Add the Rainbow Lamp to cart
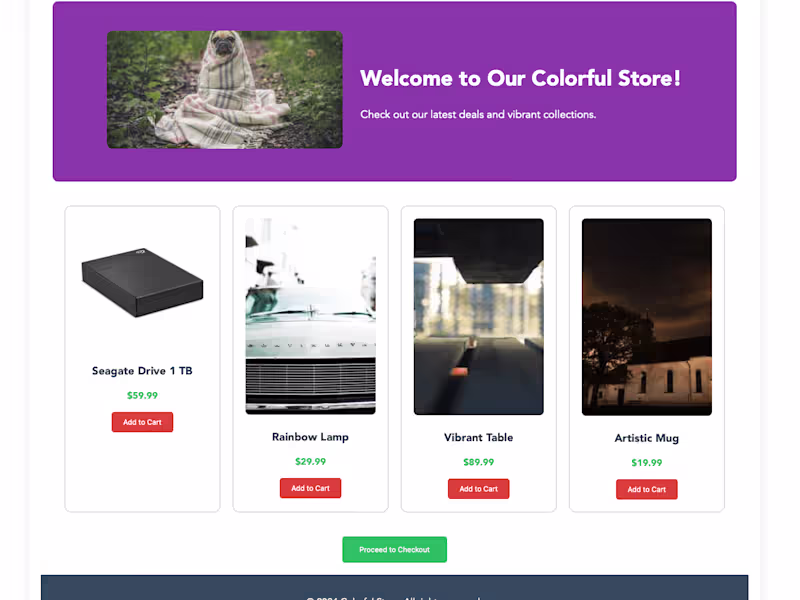The width and height of the screenshot is (800, 600). pos(310,488)
